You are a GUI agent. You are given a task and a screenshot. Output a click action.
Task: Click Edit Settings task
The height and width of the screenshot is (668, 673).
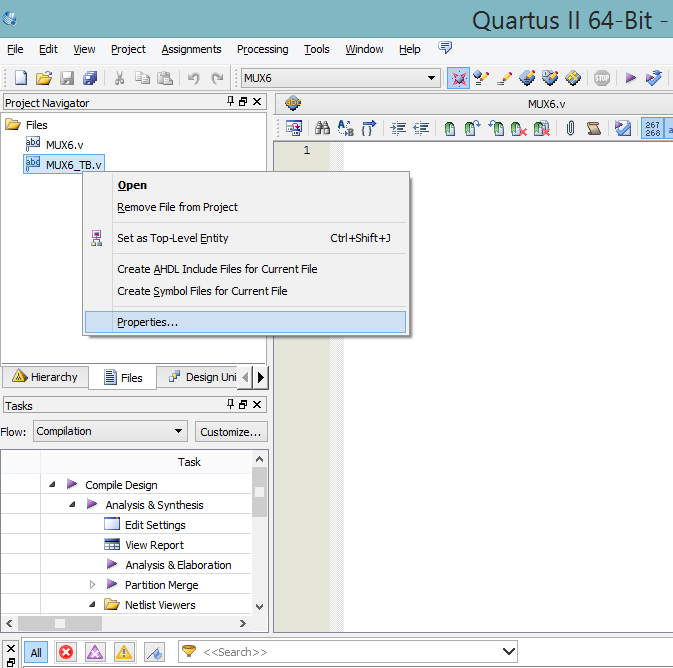155,525
